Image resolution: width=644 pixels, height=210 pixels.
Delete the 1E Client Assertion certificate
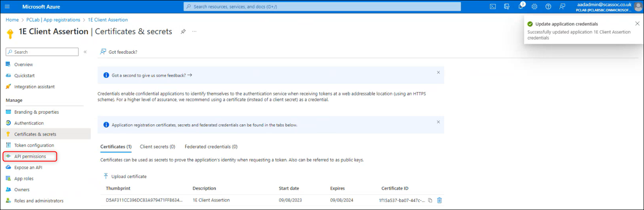439,200
